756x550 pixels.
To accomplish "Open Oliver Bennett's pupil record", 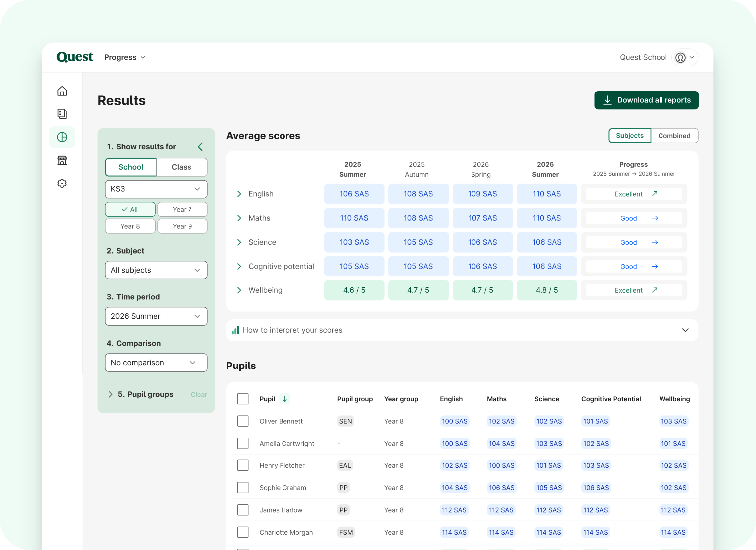I will pyautogui.click(x=281, y=421).
